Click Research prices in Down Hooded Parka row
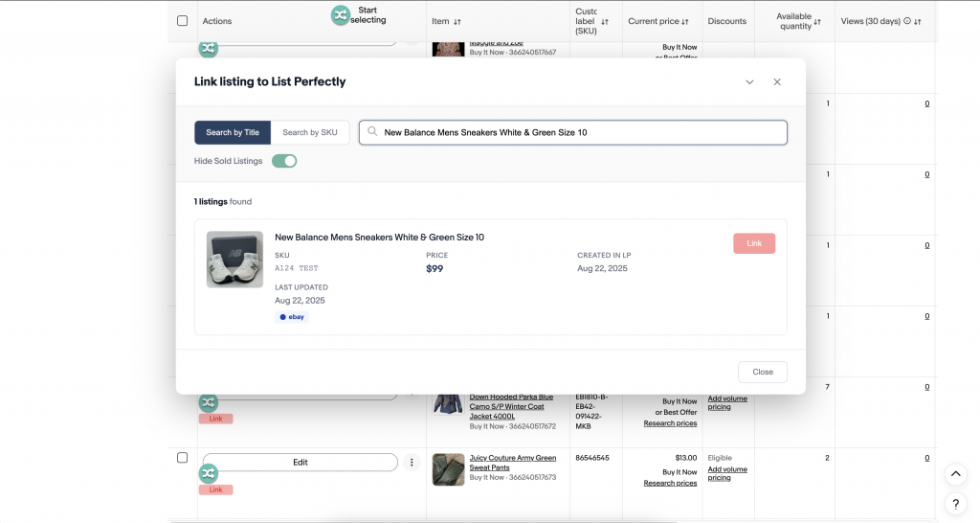The width and height of the screenshot is (980, 523). (670, 423)
